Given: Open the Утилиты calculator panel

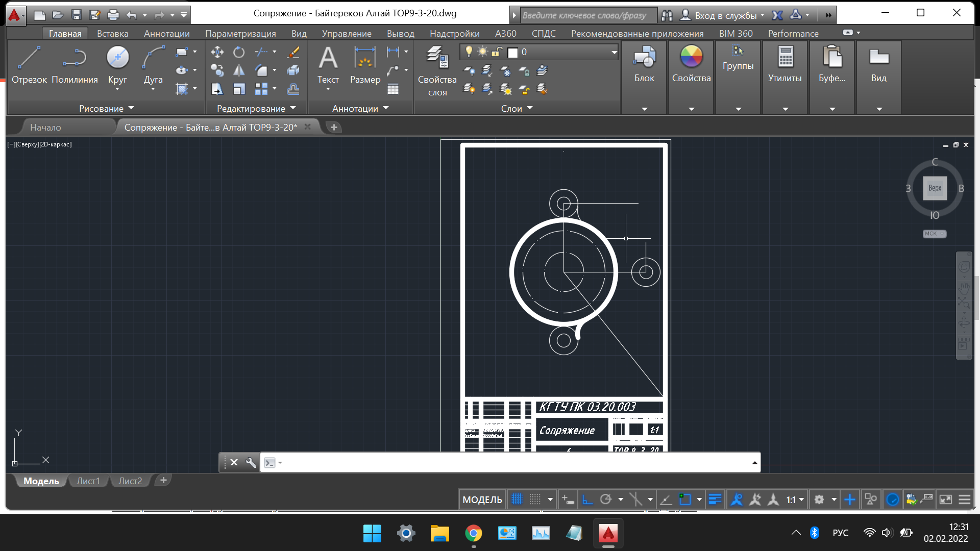Looking at the screenshot, I should click(785, 64).
